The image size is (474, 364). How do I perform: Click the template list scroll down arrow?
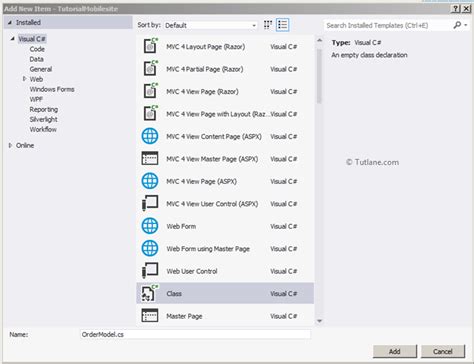click(319, 321)
